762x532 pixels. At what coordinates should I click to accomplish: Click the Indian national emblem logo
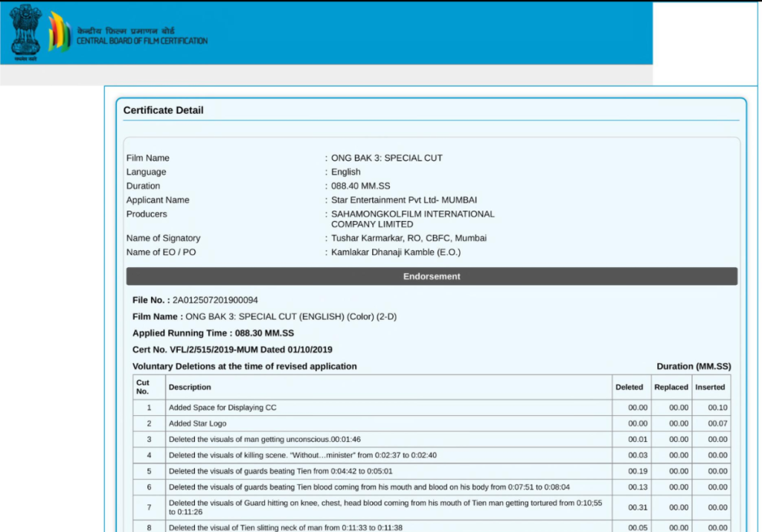[25, 33]
